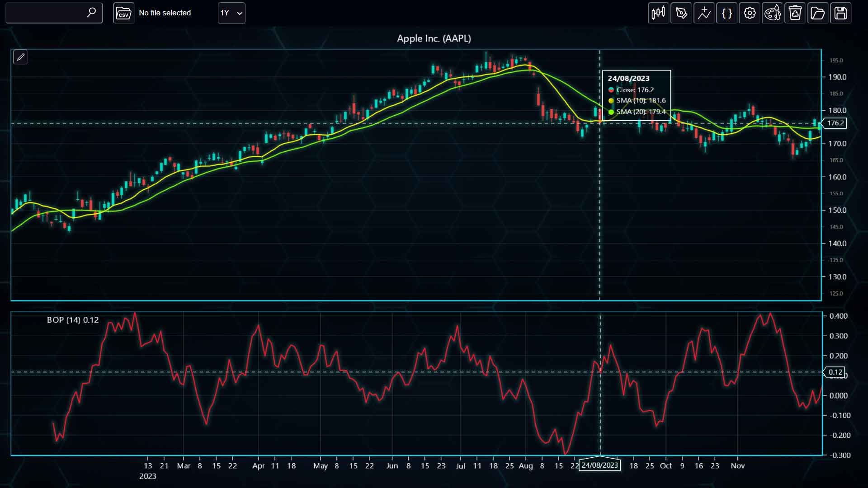The height and width of the screenshot is (488, 868).
Task: Select the drawing pen tool icon
Action: pyautogui.click(x=681, y=13)
